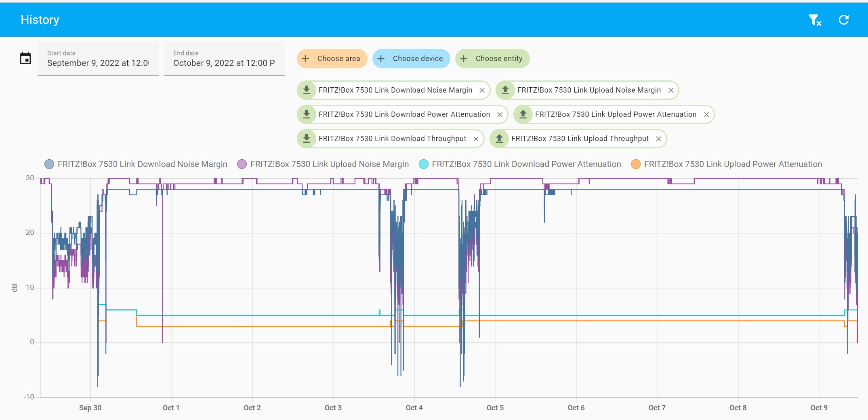
Task: Click Upload Power Attenuation orange legend swatch
Action: (635, 164)
